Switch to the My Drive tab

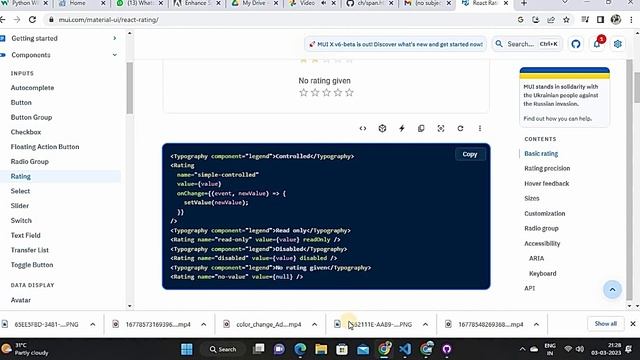(x=255, y=3)
